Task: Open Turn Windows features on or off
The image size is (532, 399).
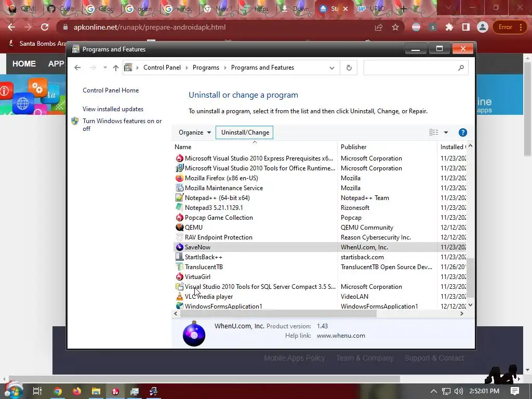Action: tap(122, 125)
